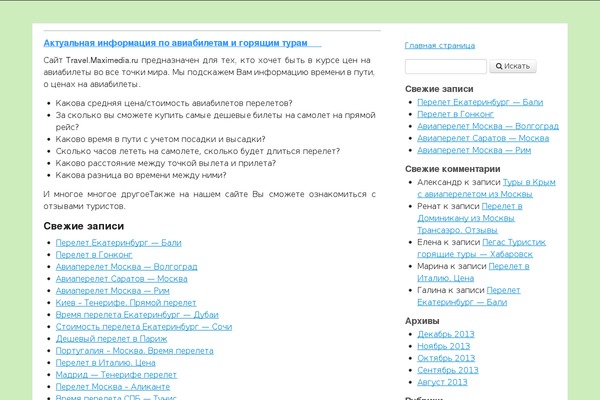The width and height of the screenshot is (600, 400).
Task: Click the main 'Свежие записи' heading above the post list
Action: pyautogui.click(x=84, y=226)
